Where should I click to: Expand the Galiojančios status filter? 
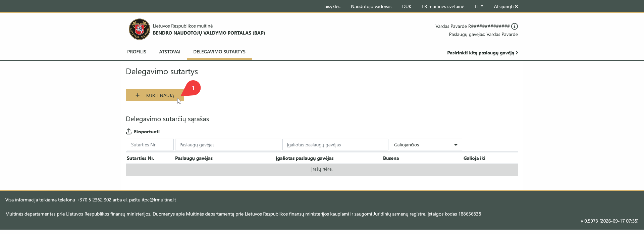pyautogui.click(x=426, y=145)
